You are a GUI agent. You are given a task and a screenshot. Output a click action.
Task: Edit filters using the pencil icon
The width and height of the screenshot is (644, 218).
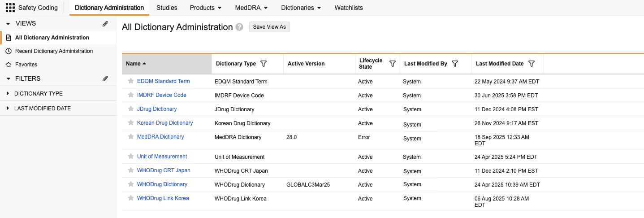coord(105,78)
